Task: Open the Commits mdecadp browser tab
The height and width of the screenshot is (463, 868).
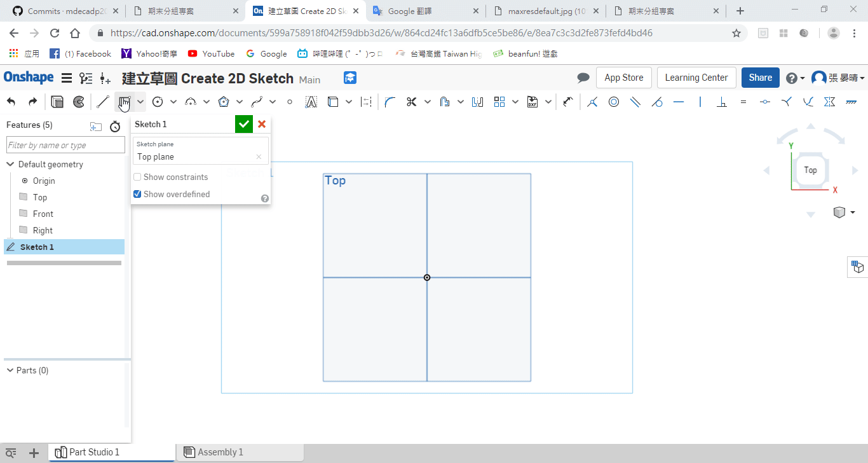Action: pos(66,11)
